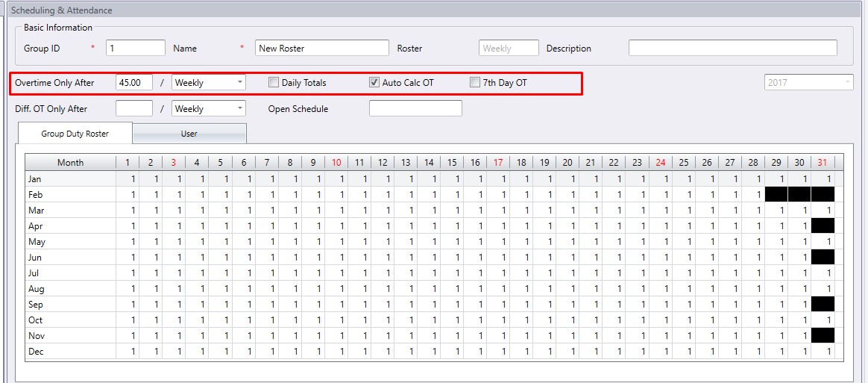868x383 pixels.
Task: Select the Apr row label
Action: tap(70, 226)
